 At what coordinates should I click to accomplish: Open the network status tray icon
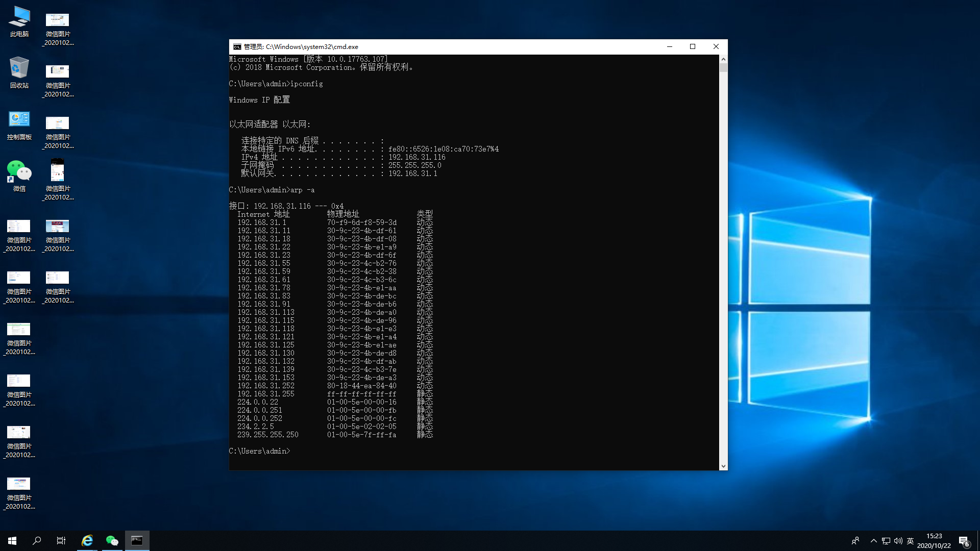[886, 541]
